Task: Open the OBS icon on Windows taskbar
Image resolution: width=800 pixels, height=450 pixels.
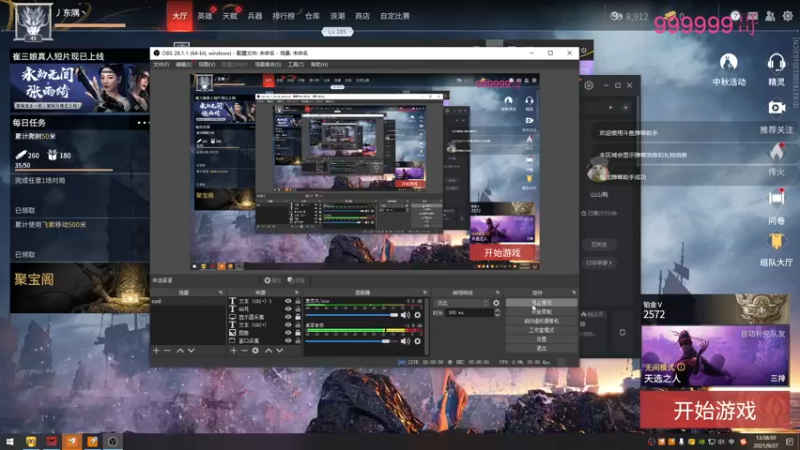Action: pyautogui.click(x=113, y=441)
